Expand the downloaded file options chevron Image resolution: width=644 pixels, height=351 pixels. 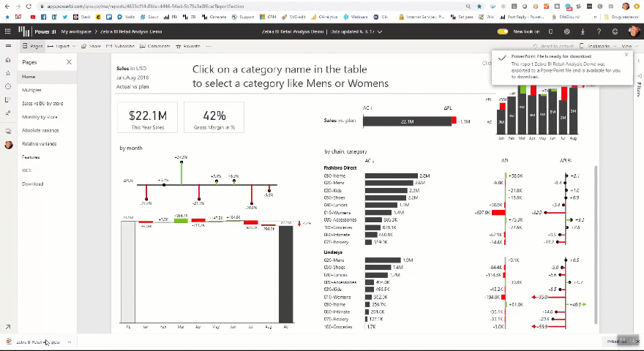[70, 342]
